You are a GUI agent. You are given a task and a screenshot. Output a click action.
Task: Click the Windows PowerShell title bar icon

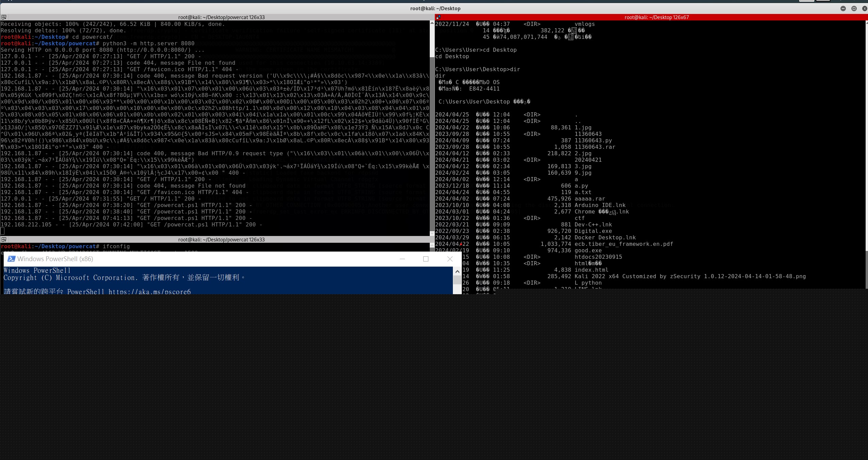tap(11, 259)
